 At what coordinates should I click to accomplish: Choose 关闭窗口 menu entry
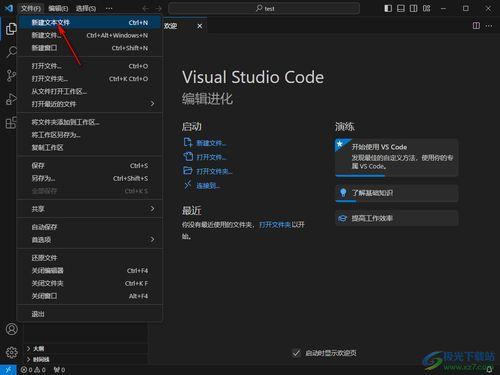(89, 296)
